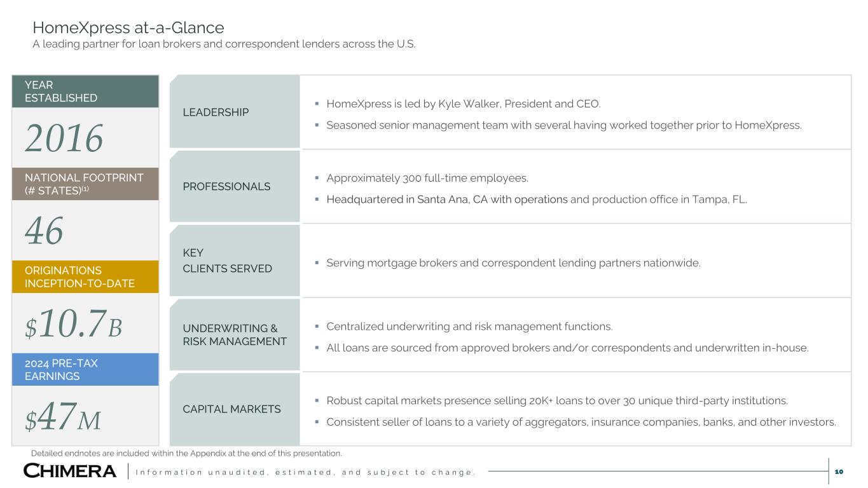Click the page number 10

tap(838, 471)
